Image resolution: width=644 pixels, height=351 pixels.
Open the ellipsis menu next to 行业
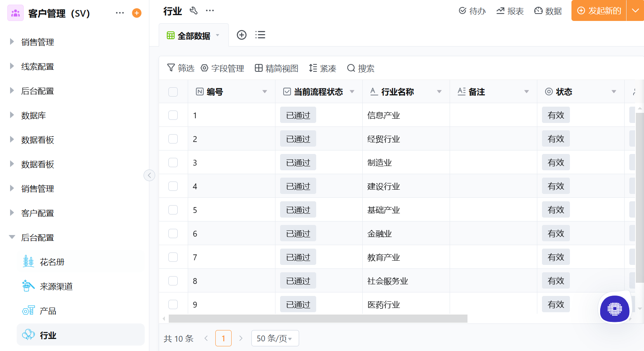click(210, 10)
